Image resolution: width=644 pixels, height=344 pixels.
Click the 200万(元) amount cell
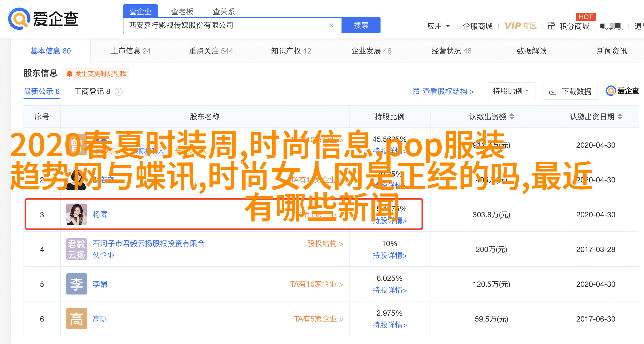pos(491,249)
